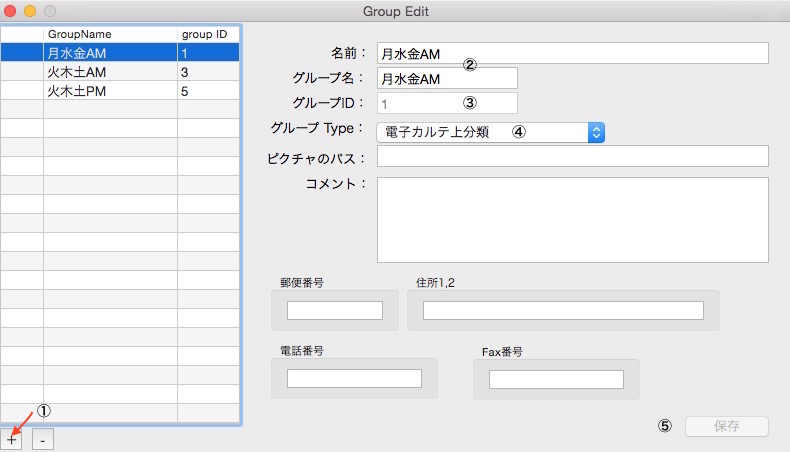Minimize the Group Edit window

pyautogui.click(x=30, y=10)
